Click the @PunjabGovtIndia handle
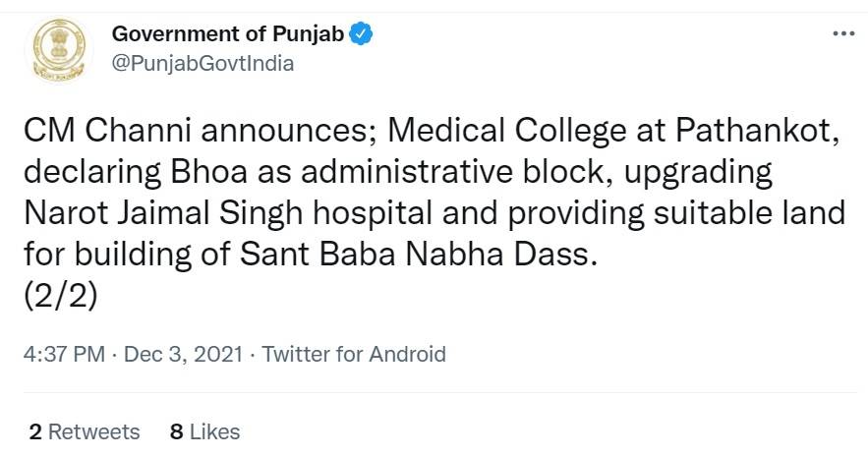The height and width of the screenshot is (457, 868). (203, 63)
